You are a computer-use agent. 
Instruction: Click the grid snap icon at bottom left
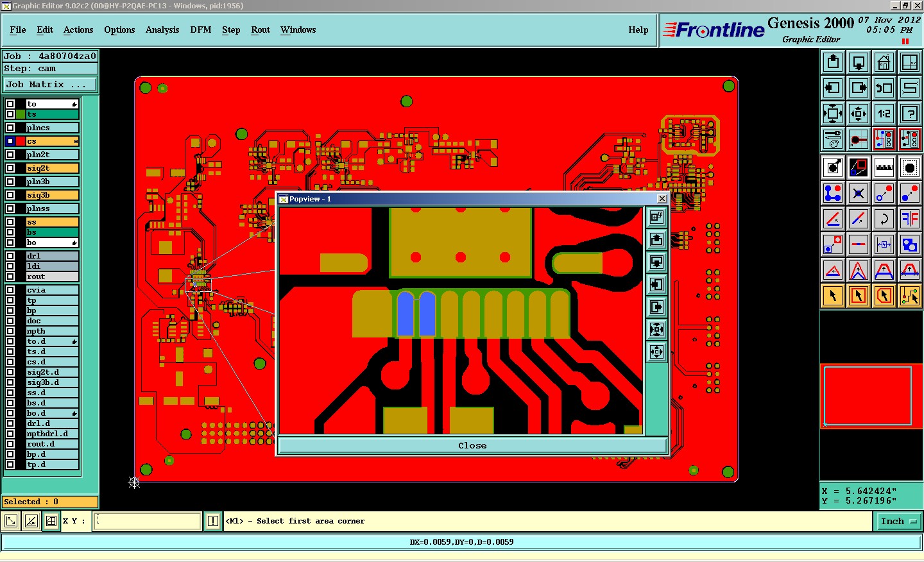[x=51, y=521]
